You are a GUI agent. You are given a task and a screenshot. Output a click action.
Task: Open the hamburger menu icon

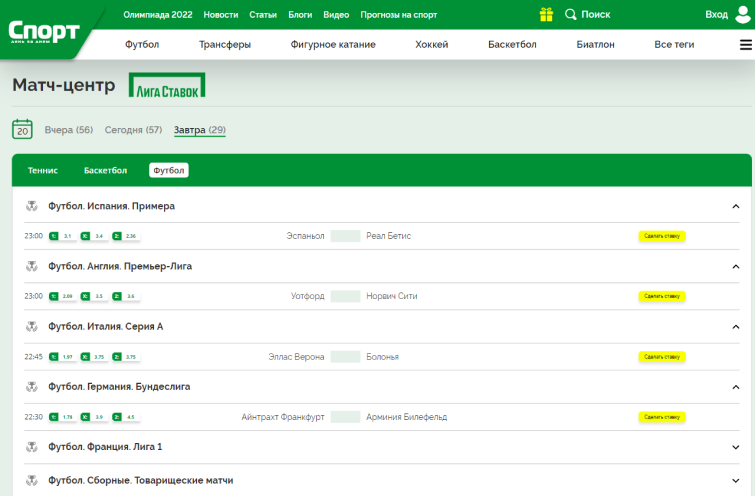tap(745, 45)
